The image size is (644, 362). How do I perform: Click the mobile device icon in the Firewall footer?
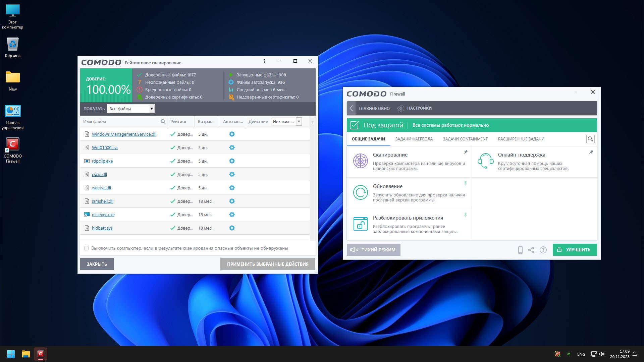(520, 250)
